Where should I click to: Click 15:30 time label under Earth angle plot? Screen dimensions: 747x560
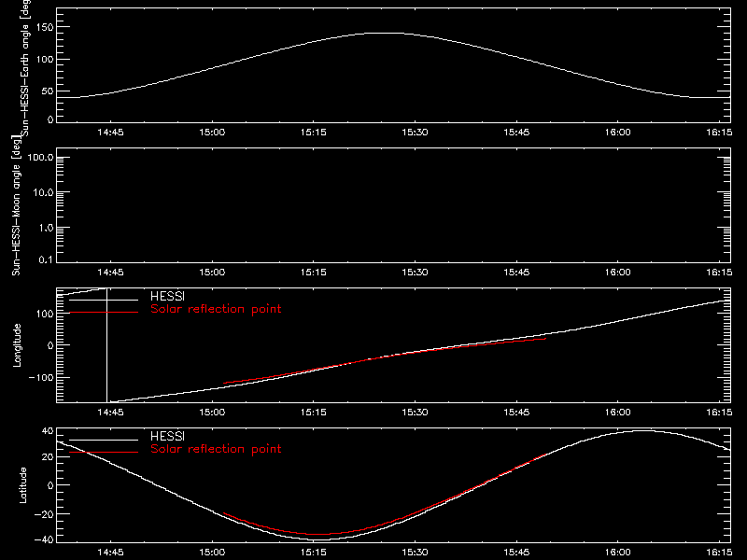pyautogui.click(x=415, y=133)
